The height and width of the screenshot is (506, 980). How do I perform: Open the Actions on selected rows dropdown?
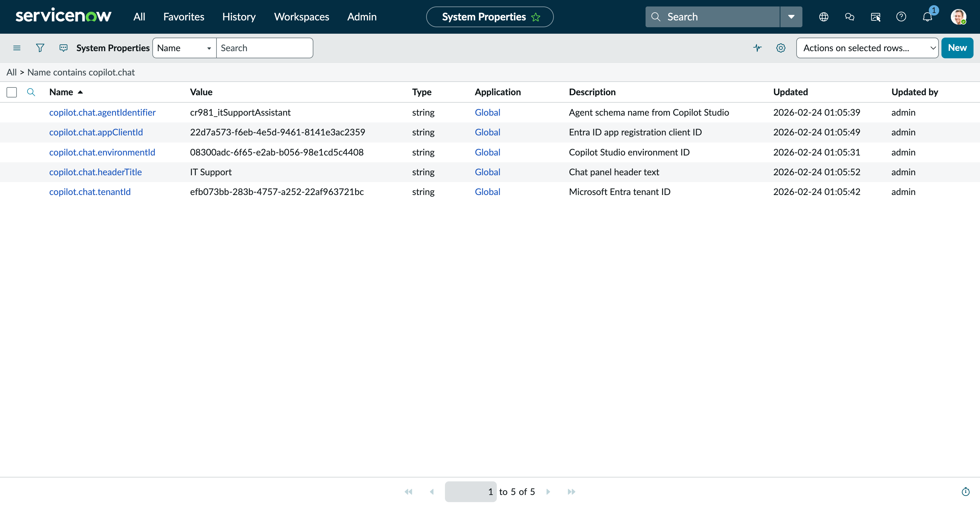pos(868,48)
